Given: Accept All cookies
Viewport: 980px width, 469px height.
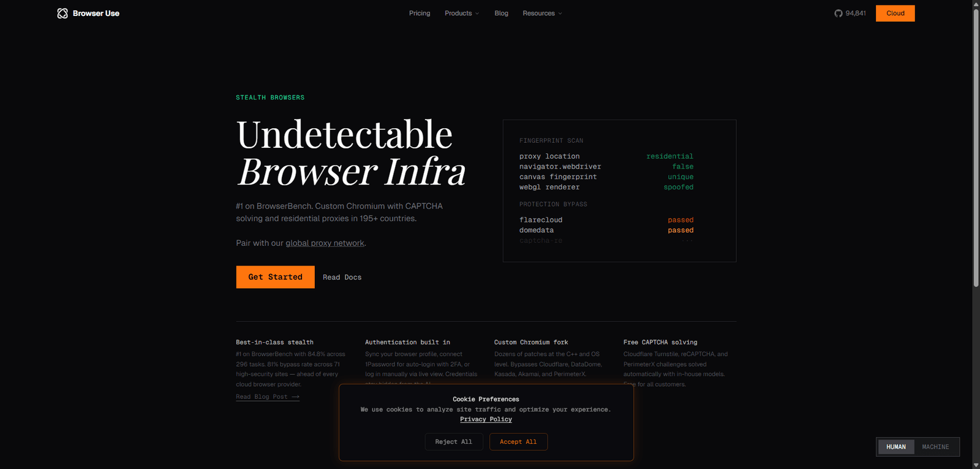Looking at the screenshot, I should [x=518, y=442].
